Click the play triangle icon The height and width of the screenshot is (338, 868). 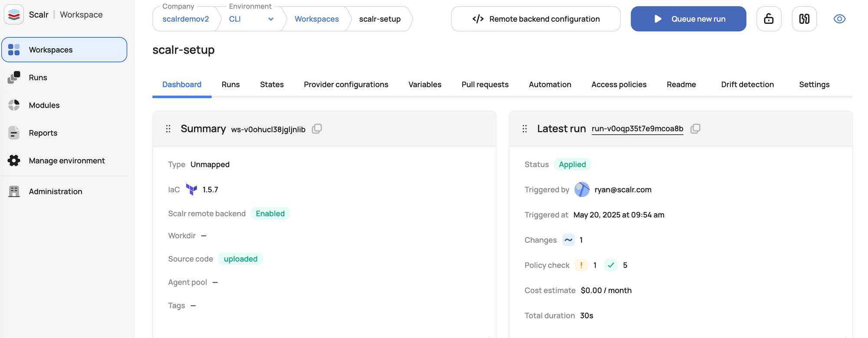[658, 19]
